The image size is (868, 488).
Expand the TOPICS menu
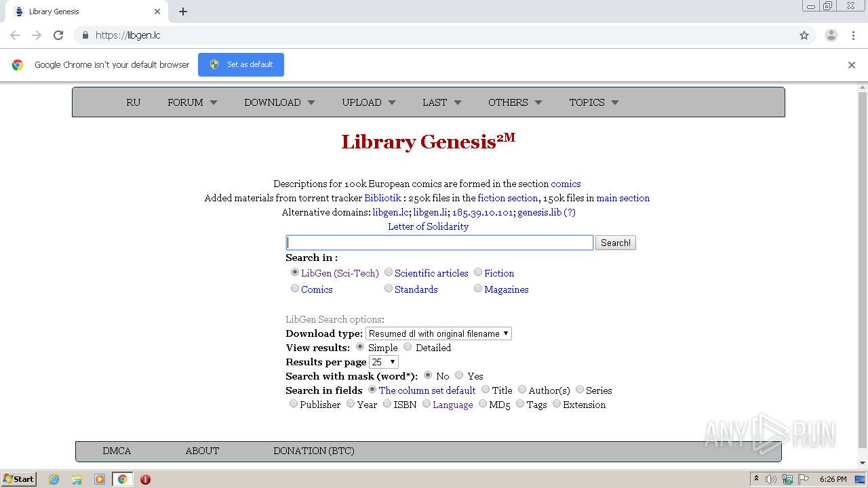(x=594, y=102)
